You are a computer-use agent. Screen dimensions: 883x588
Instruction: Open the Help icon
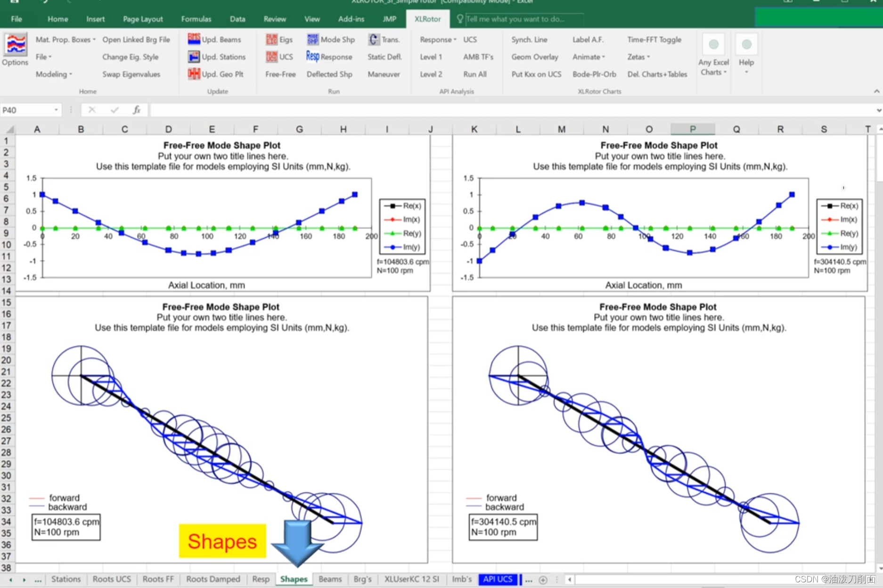(746, 45)
